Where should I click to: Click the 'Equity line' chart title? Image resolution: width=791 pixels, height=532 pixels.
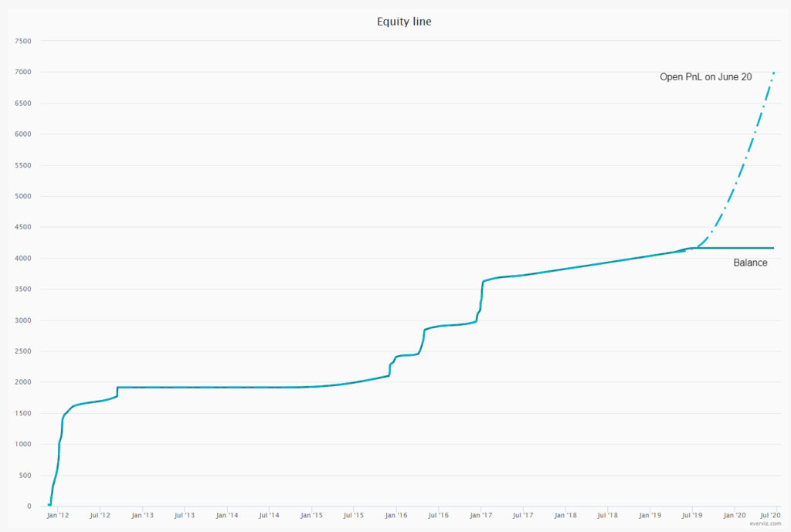pos(404,22)
